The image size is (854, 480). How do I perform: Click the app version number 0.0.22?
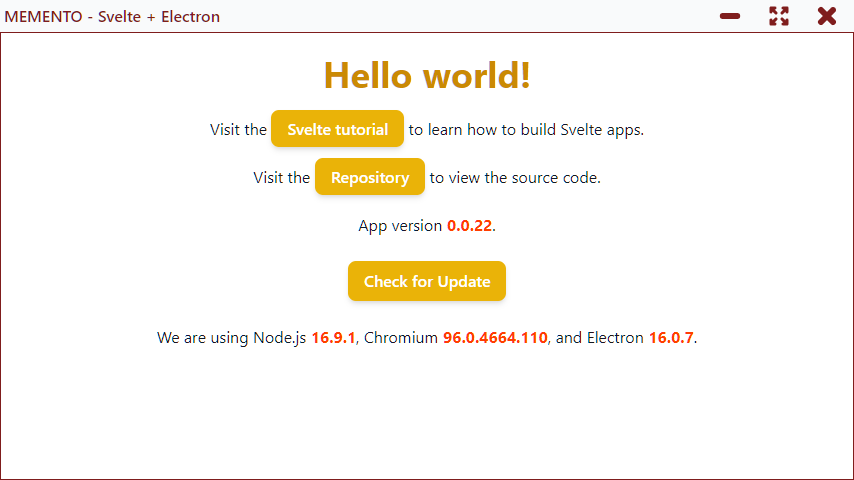469,226
